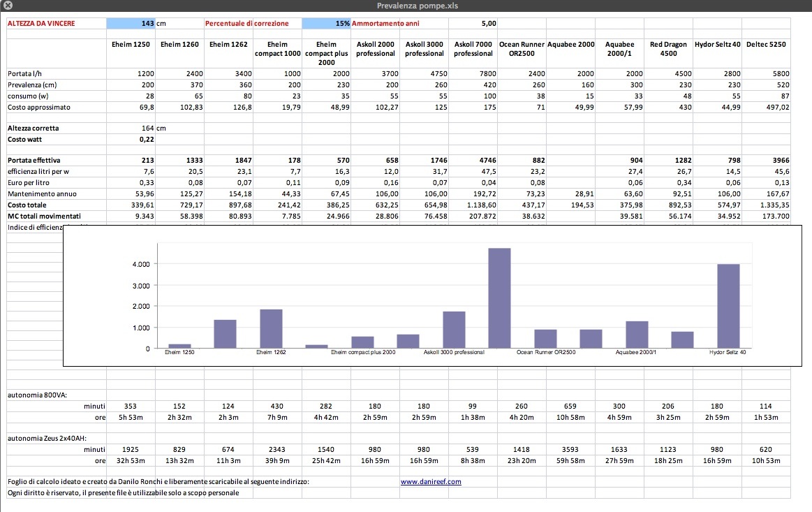This screenshot has height=512, width=812.
Task: Select the 143 height input cell
Action: 131,23
